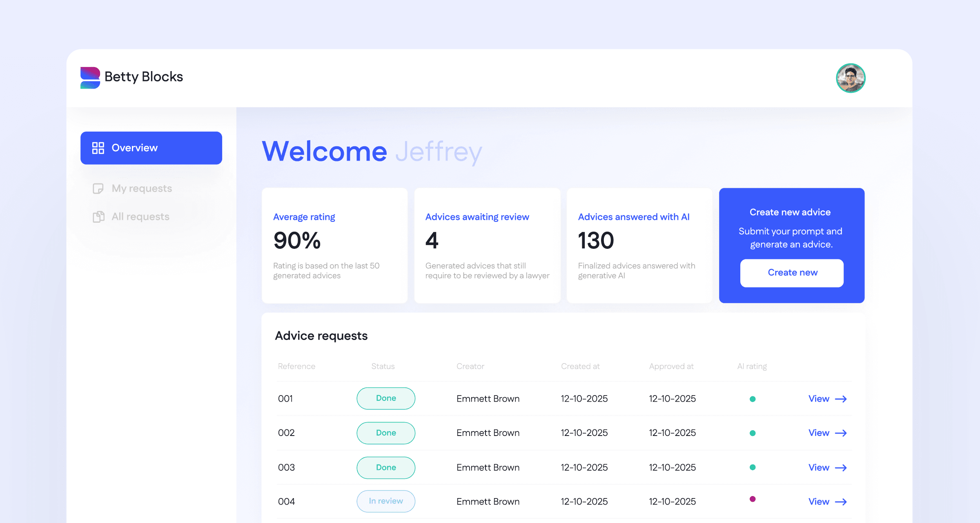This screenshot has width=980, height=523.
Task: Click the arrow icon for request 001
Action: (x=841, y=399)
